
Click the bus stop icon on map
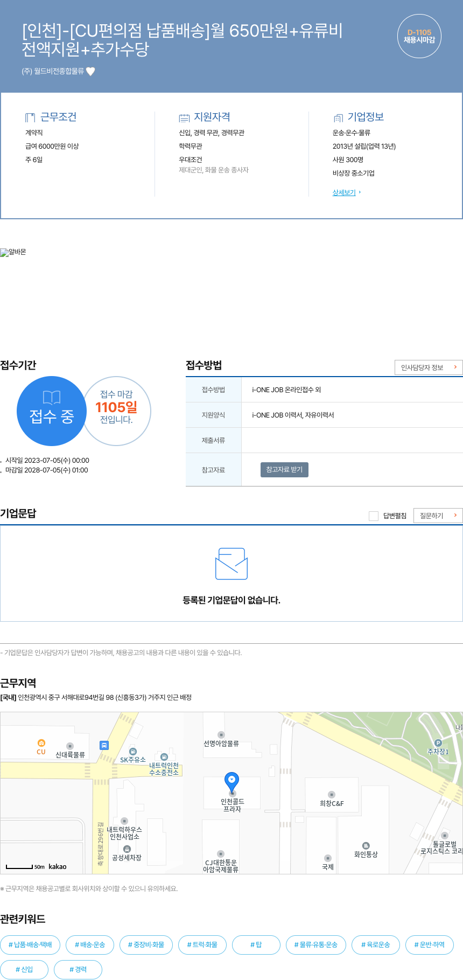click(104, 745)
